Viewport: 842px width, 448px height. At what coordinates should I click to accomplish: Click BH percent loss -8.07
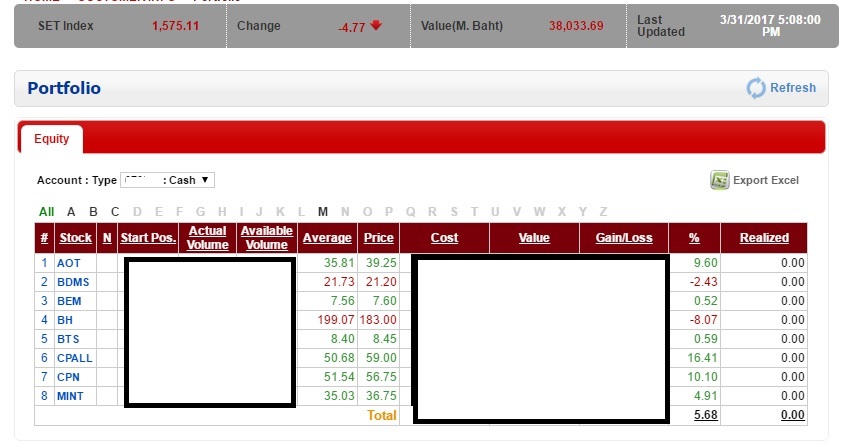pos(703,320)
